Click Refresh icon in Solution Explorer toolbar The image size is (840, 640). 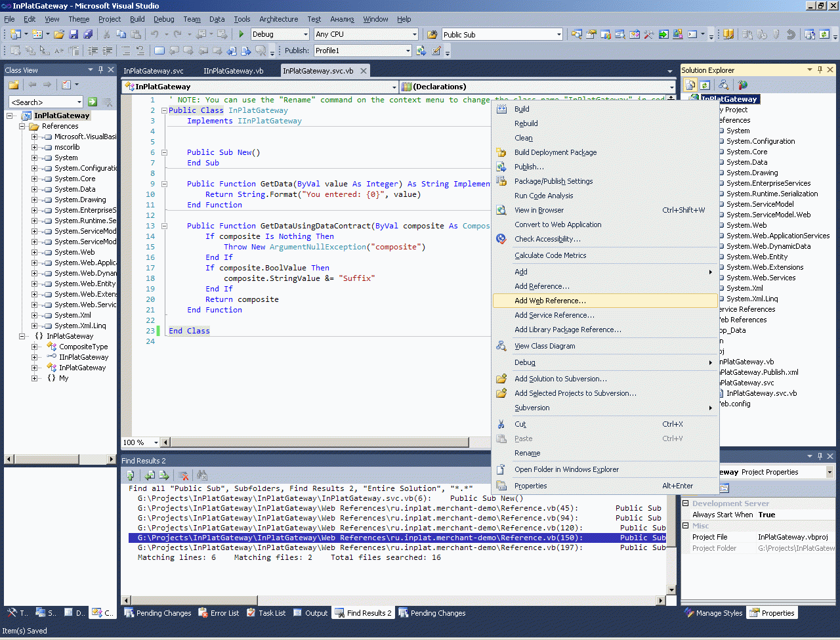[705, 85]
